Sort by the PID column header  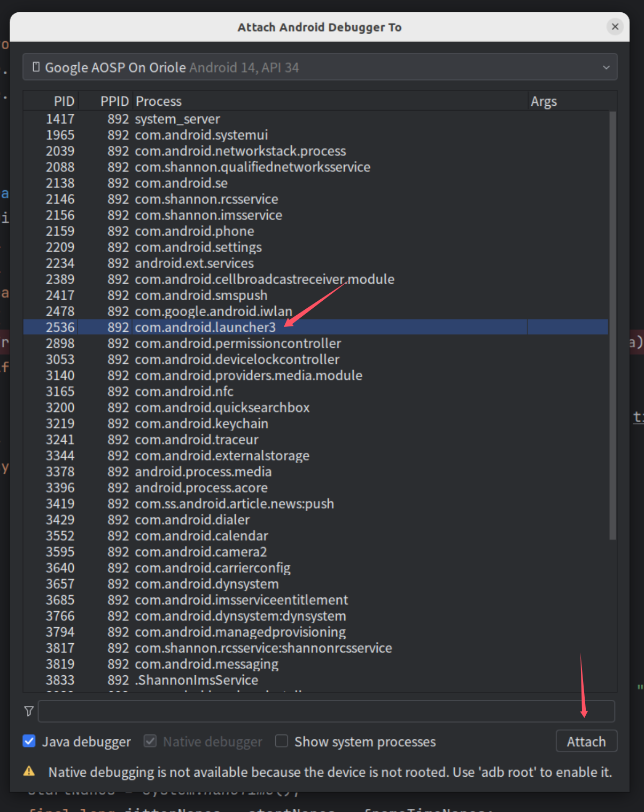64,101
